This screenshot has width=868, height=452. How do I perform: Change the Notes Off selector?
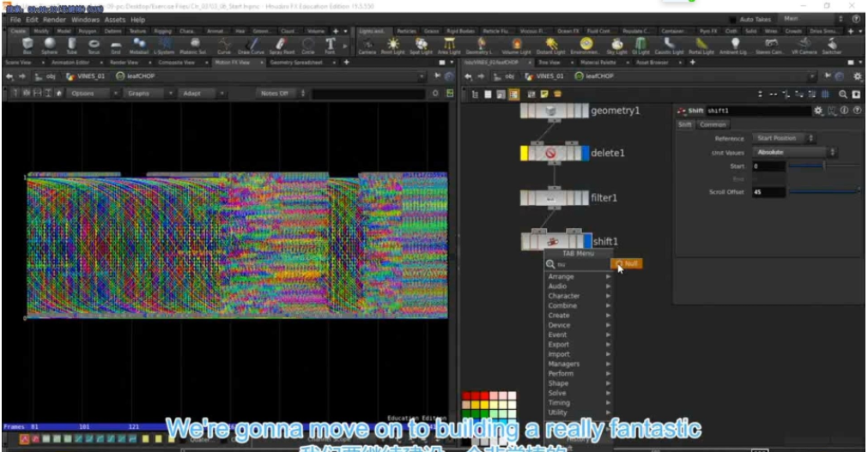point(282,93)
